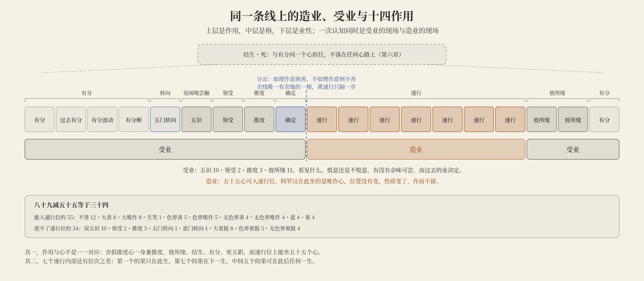Select the orange 造业 bar
This screenshot has height=281, width=644.
(416, 149)
